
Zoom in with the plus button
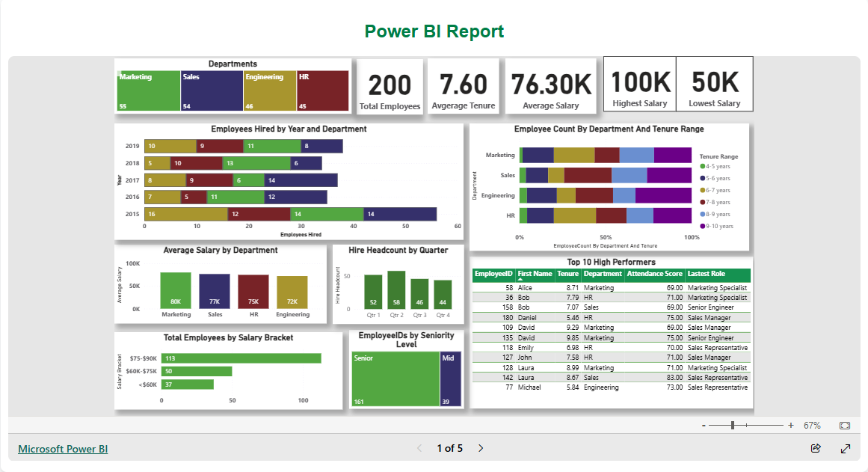point(791,426)
